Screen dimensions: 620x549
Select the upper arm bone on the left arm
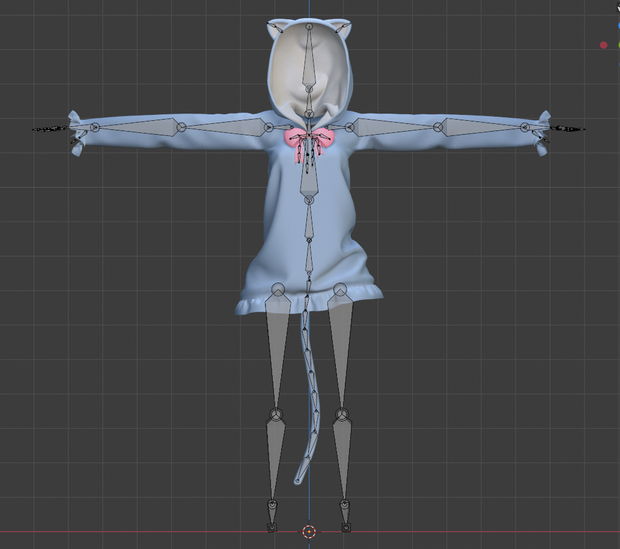225,127
